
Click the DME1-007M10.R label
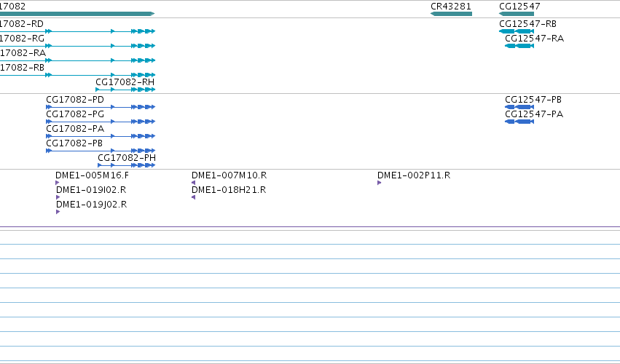(229, 175)
